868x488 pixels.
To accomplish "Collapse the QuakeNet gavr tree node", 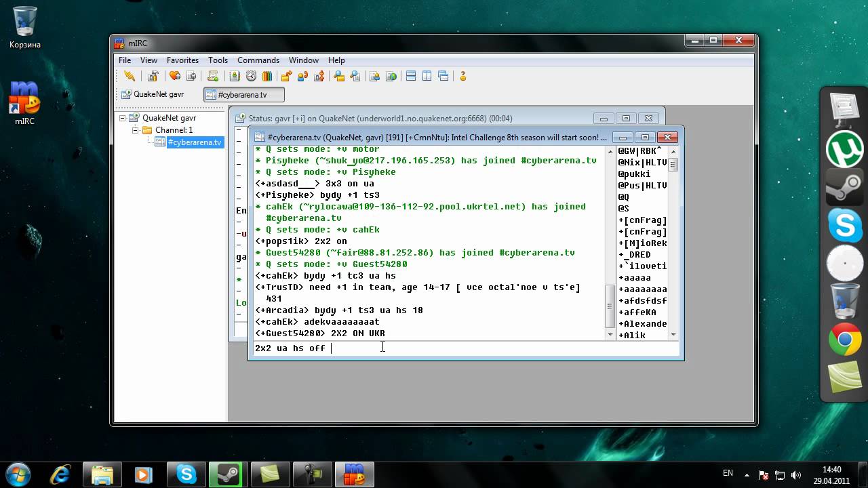I will click(x=123, y=118).
